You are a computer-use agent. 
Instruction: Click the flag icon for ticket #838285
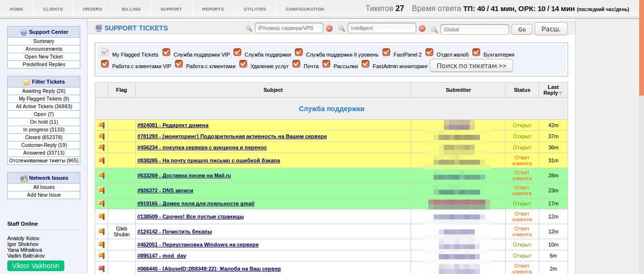click(x=102, y=160)
